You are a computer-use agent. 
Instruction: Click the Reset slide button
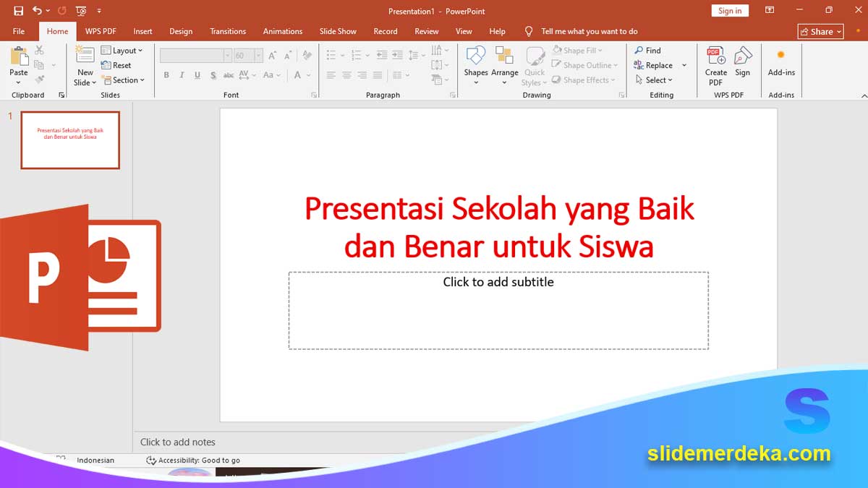click(116, 65)
